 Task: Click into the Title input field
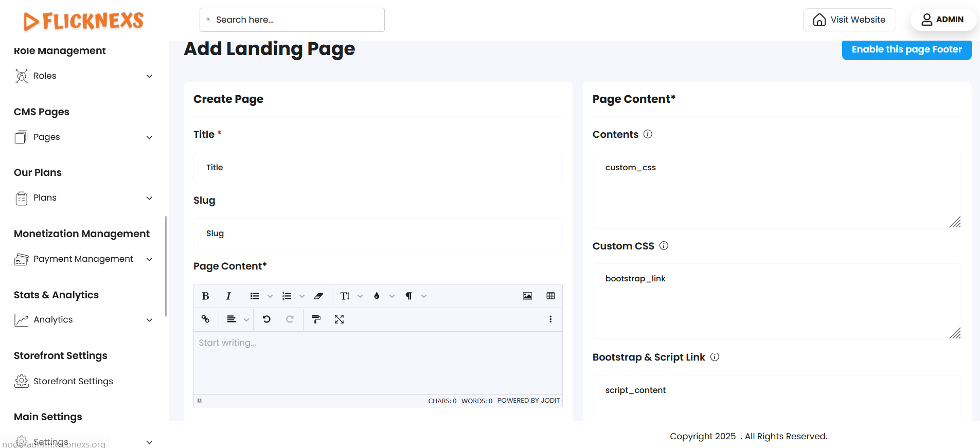click(x=378, y=168)
